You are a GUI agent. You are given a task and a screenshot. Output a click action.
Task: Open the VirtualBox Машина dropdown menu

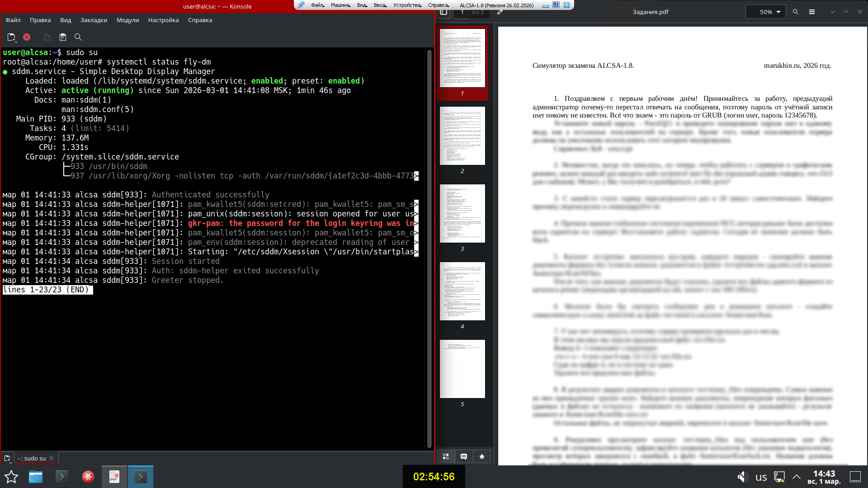click(x=340, y=5)
